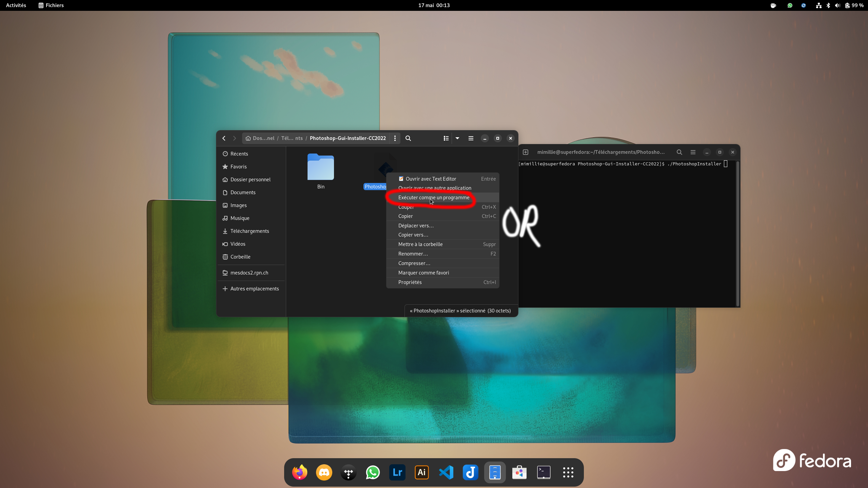Image resolution: width=868 pixels, height=488 pixels.
Task: Click the WhatsApp tray icon
Action: pos(790,5)
